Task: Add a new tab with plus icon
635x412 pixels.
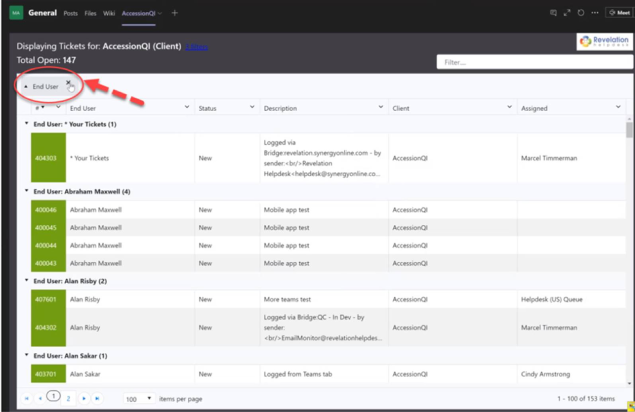Action: pos(175,13)
